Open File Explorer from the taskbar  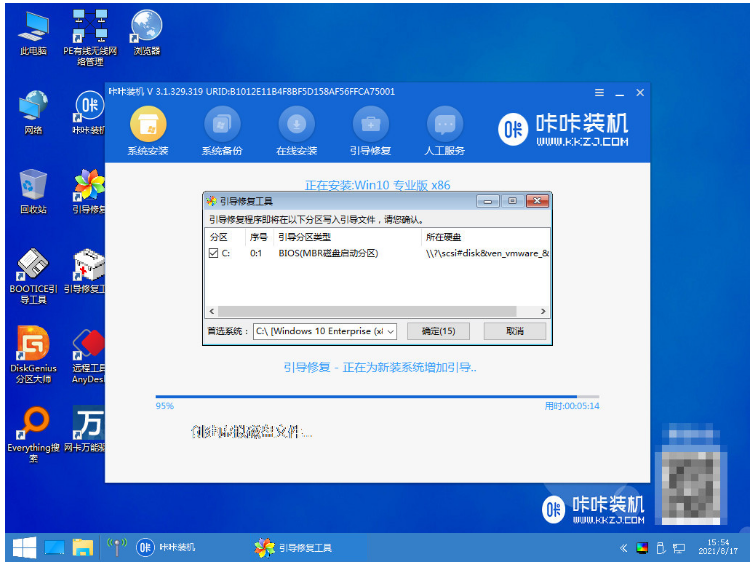coord(83,547)
